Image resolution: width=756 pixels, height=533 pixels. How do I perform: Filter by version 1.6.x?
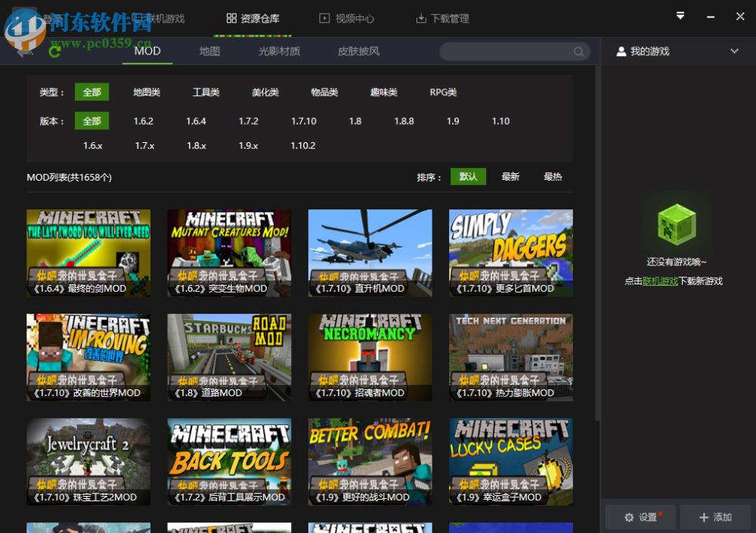pos(92,145)
